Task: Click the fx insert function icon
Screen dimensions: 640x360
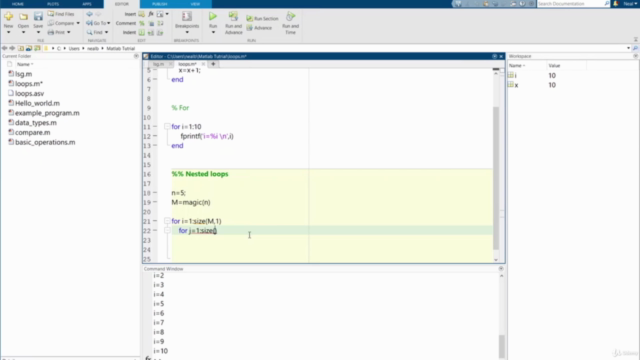Action: [x=151, y=14]
